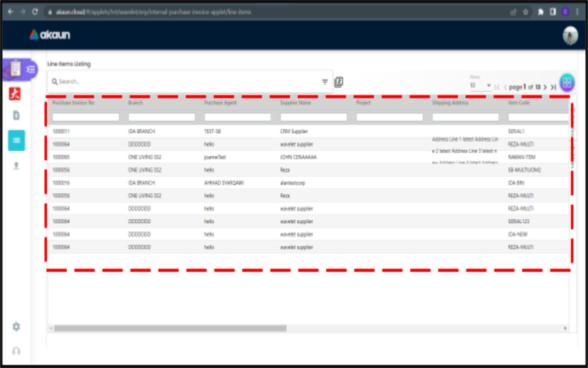Viewport: 588px width, 368px height.
Task: Toggle the browser side panel icon
Action: (553, 12)
